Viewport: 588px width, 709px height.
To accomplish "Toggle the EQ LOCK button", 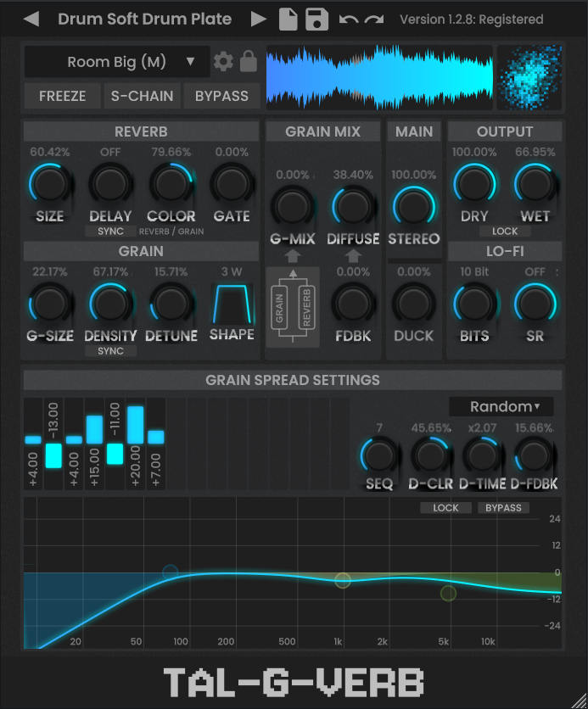I will coord(445,508).
